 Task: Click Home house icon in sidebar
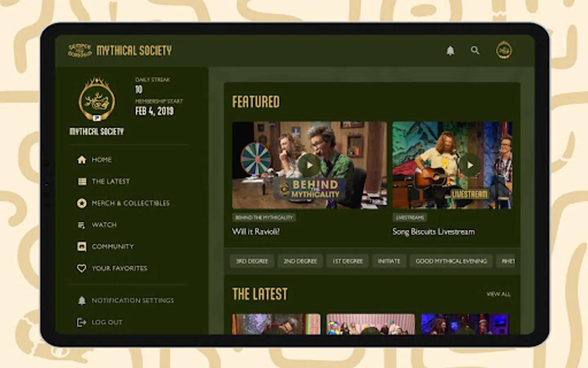tap(82, 159)
